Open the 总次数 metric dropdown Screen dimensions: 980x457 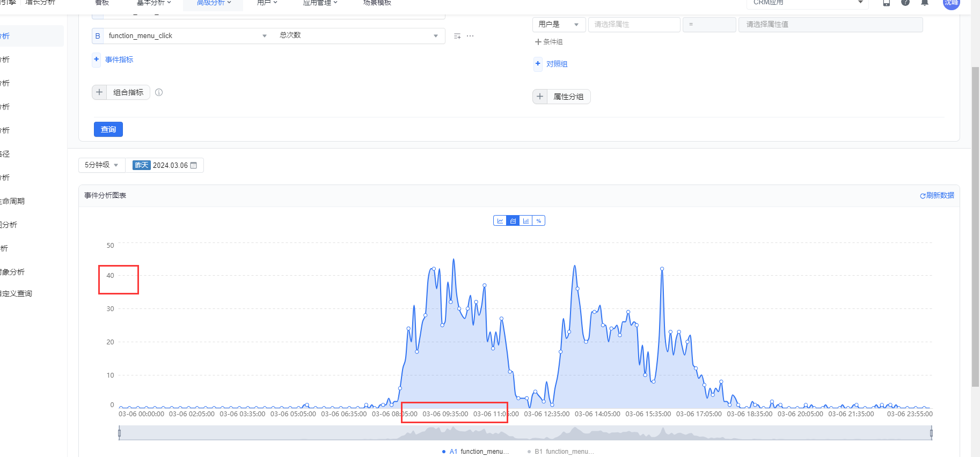point(359,36)
